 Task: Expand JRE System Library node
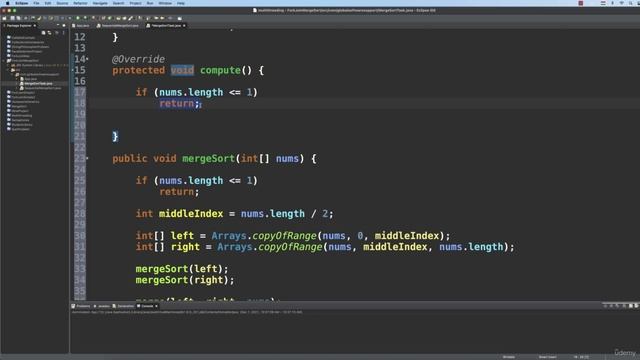click(x=8, y=65)
